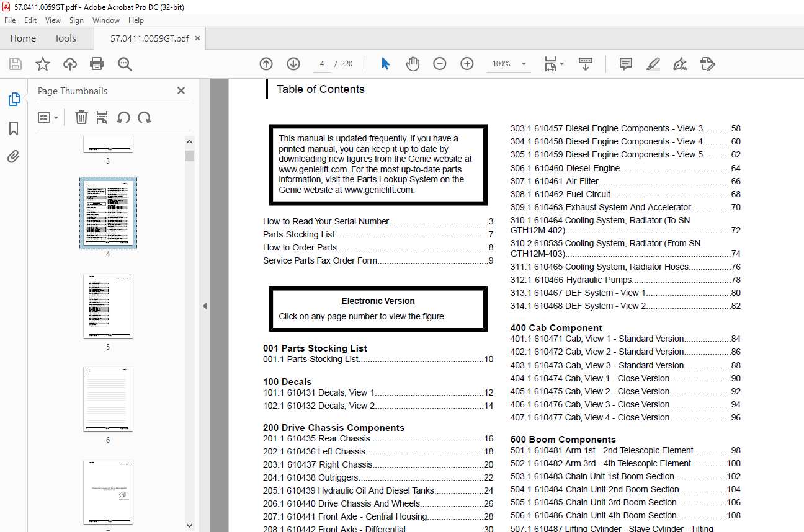
Task: Open 501.1 Arm 1st-2nd Telescopic entry
Action: [x=625, y=450]
